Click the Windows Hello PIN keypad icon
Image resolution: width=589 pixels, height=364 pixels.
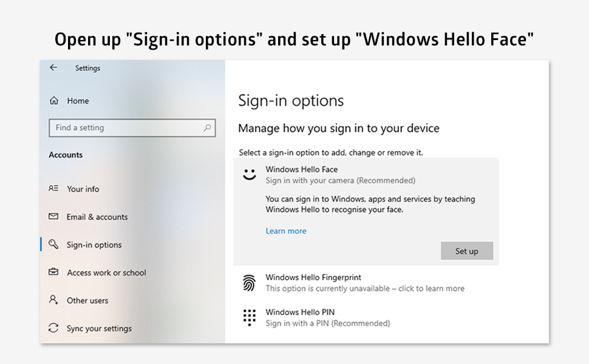tap(250, 316)
